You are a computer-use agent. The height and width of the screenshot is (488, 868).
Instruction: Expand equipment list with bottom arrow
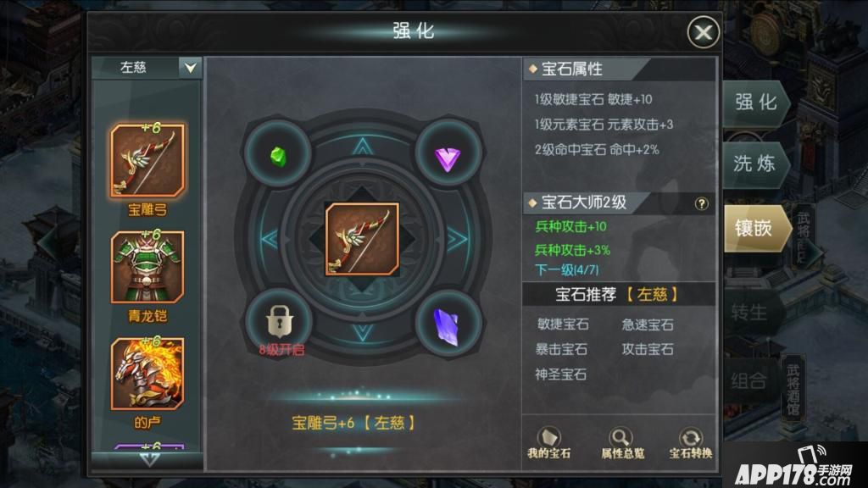(149, 460)
